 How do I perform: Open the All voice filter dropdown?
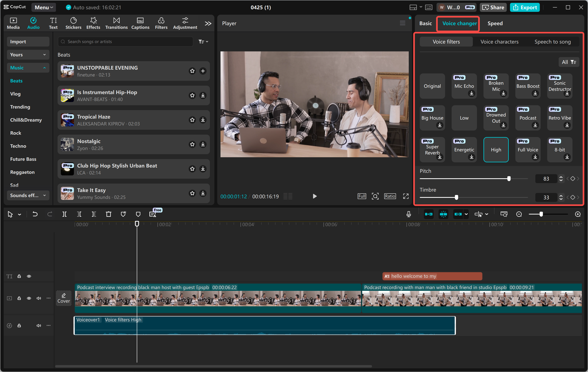pyautogui.click(x=569, y=62)
